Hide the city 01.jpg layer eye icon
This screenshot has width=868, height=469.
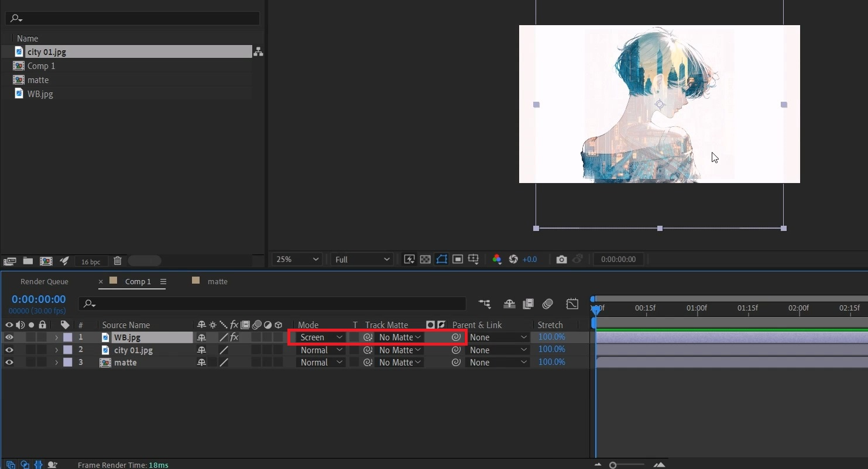point(9,350)
